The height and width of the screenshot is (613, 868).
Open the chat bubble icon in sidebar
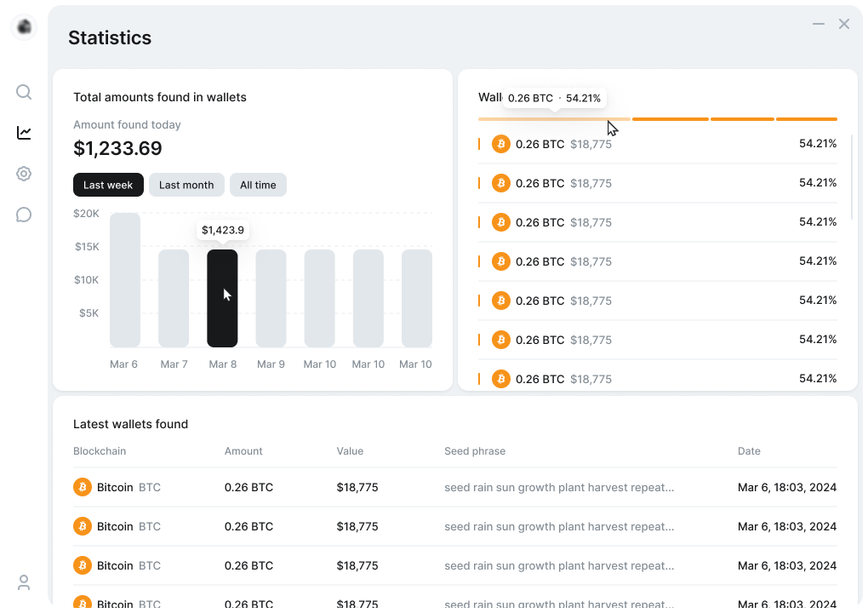coord(24,215)
